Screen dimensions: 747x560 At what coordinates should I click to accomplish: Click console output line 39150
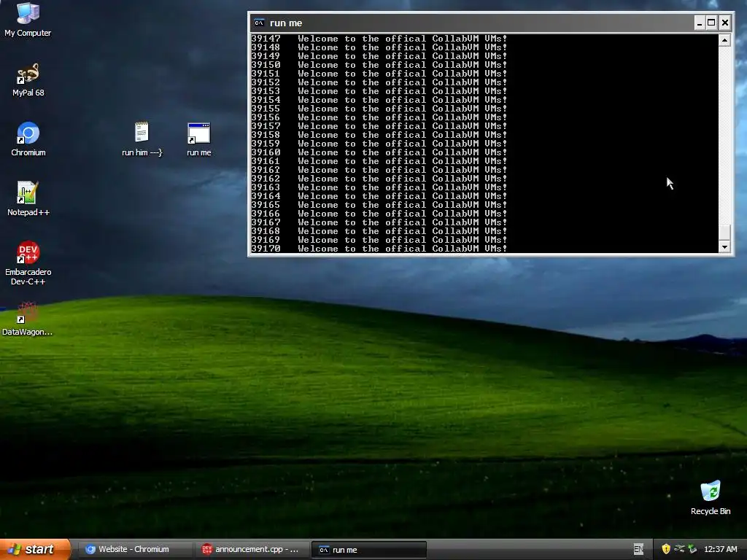[379, 65]
